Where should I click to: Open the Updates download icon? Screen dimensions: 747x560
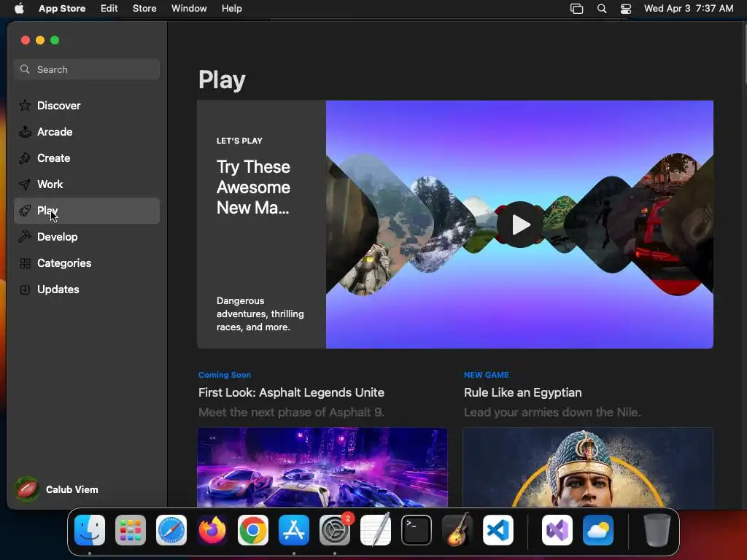click(x=25, y=289)
